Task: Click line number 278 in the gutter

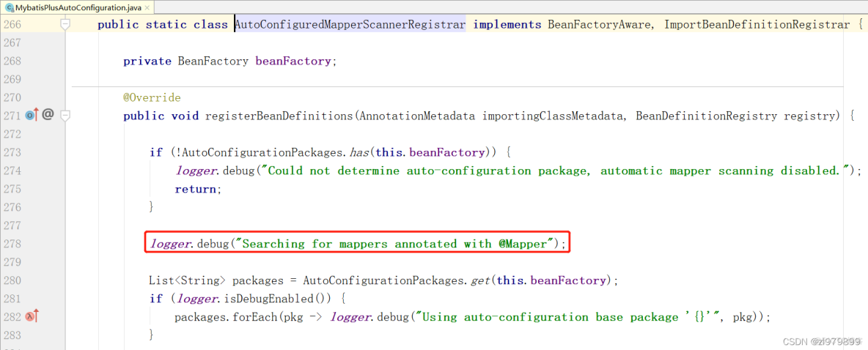Action: pyautogui.click(x=12, y=244)
